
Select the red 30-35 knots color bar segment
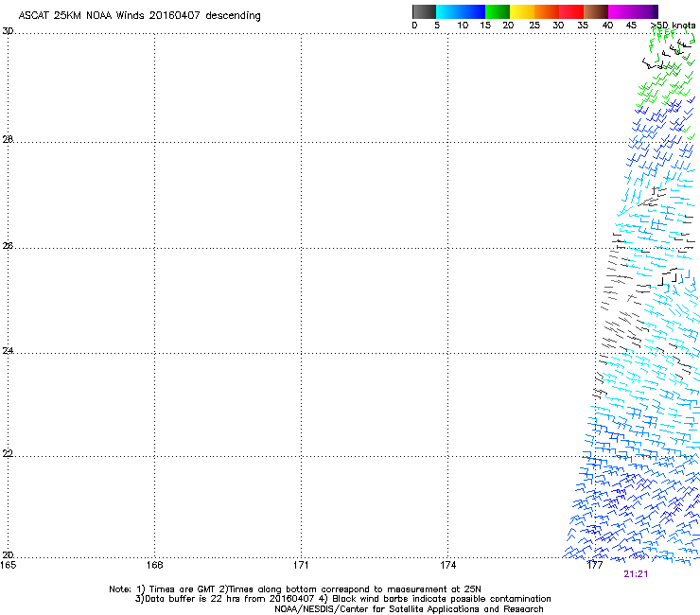tap(571, 11)
